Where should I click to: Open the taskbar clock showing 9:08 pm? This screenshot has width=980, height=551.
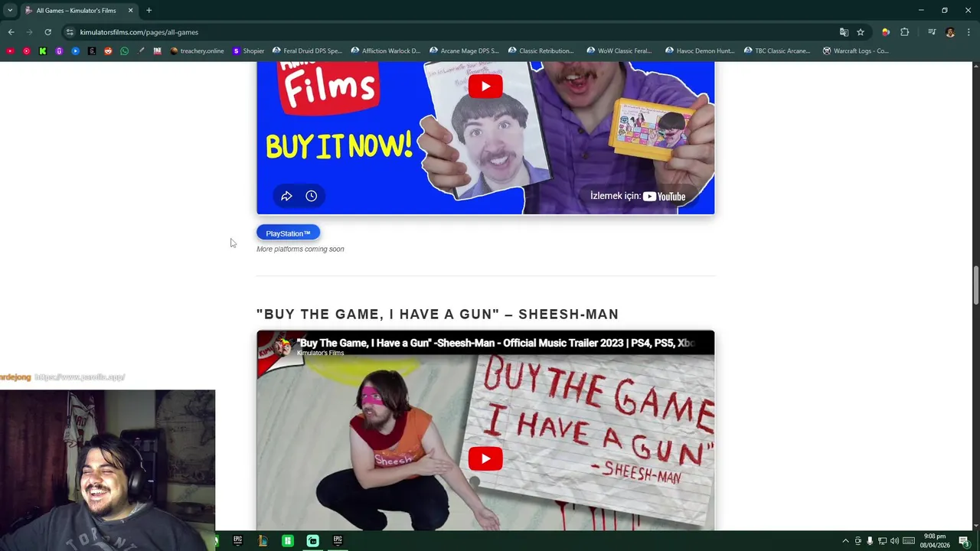(935, 541)
